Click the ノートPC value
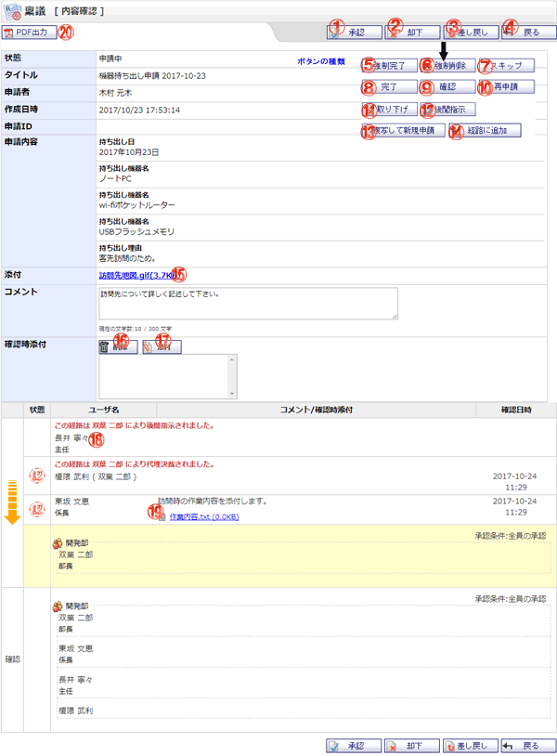The height and width of the screenshot is (756, 557). click(115, 179)
